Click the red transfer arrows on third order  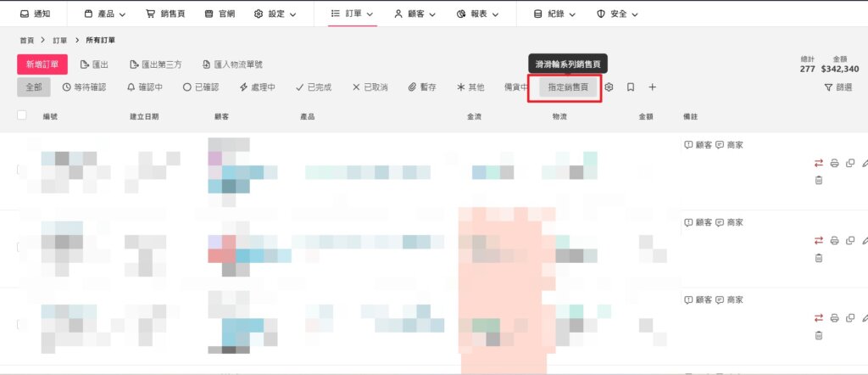pyautogui.click(x=819, y=318)
